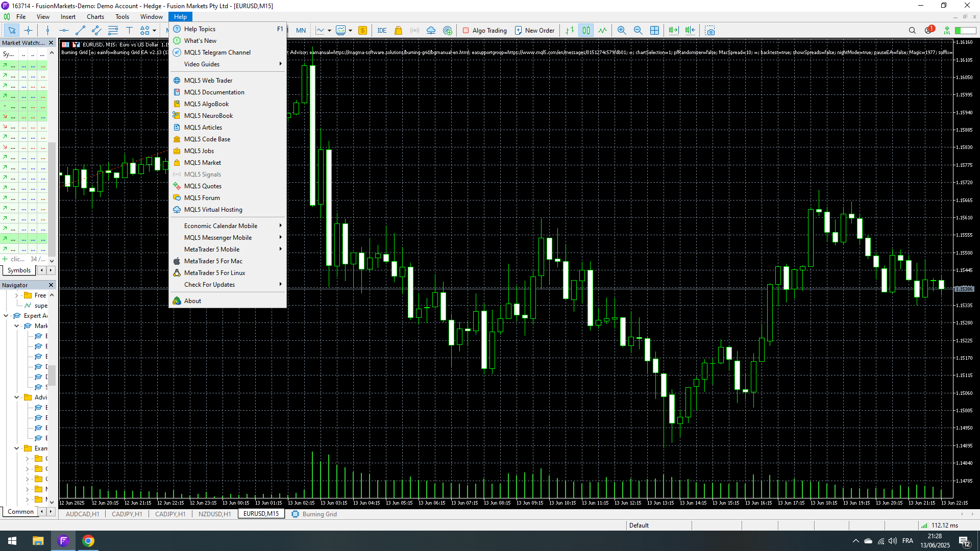The width and height of the screenshot is (980, 551).
Task: Select the text label tool
Action: tap(129, 31)
